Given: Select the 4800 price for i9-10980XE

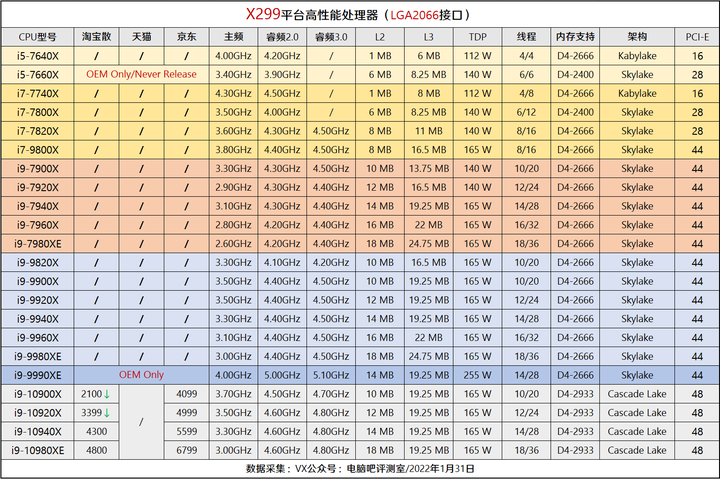Looking at the screenshot, I should click(x=96, y=451).
